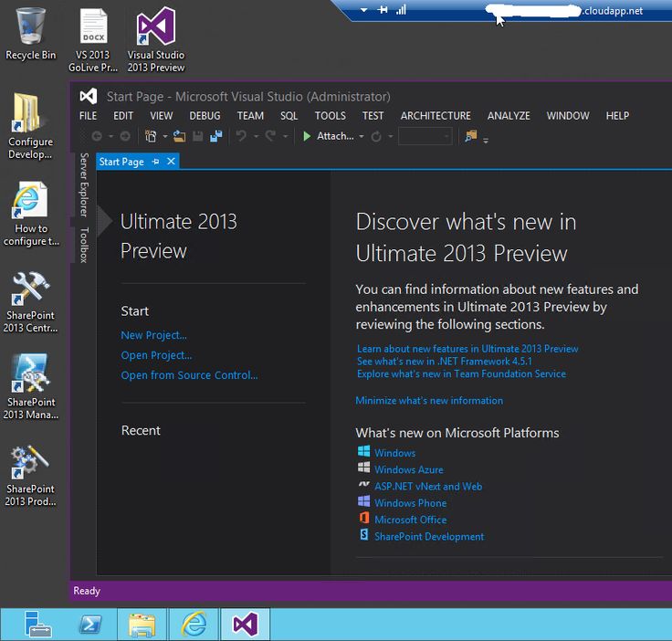Open the FILE menu

[x=88, y=116]
